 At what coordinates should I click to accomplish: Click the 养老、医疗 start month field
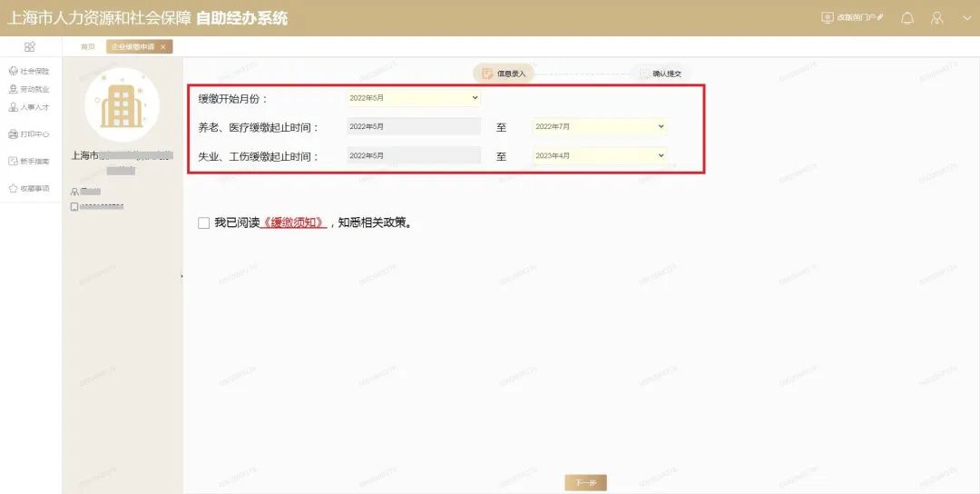point(413,126)
